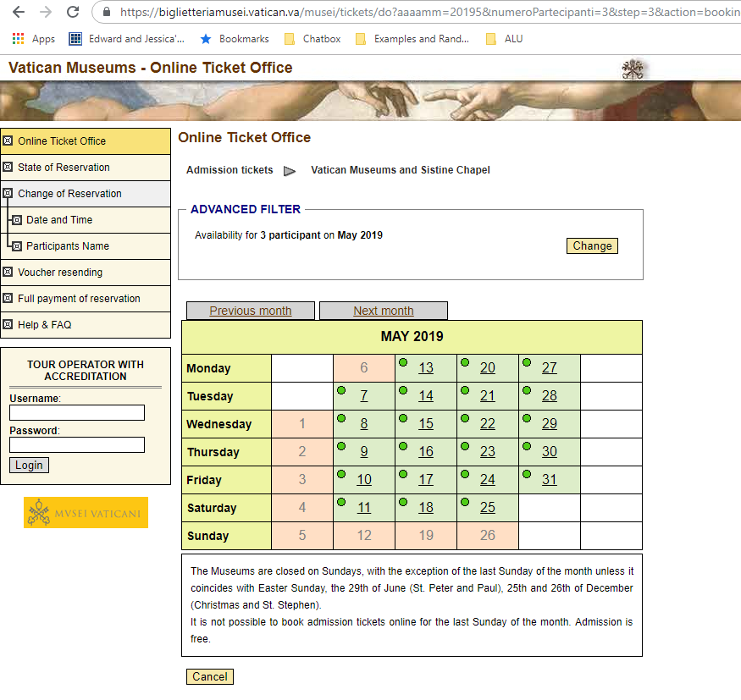This screenshot has height=700, width=741.
Task: Click the Change filter button
Action: pos(592,245)
